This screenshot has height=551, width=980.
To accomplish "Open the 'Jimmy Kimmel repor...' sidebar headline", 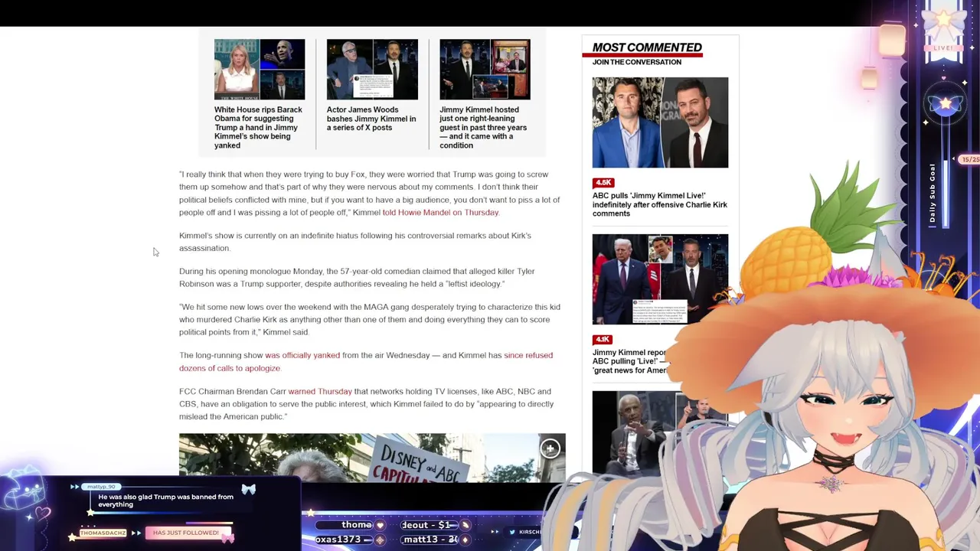I will pyautogui.click(x=630, y=361).
